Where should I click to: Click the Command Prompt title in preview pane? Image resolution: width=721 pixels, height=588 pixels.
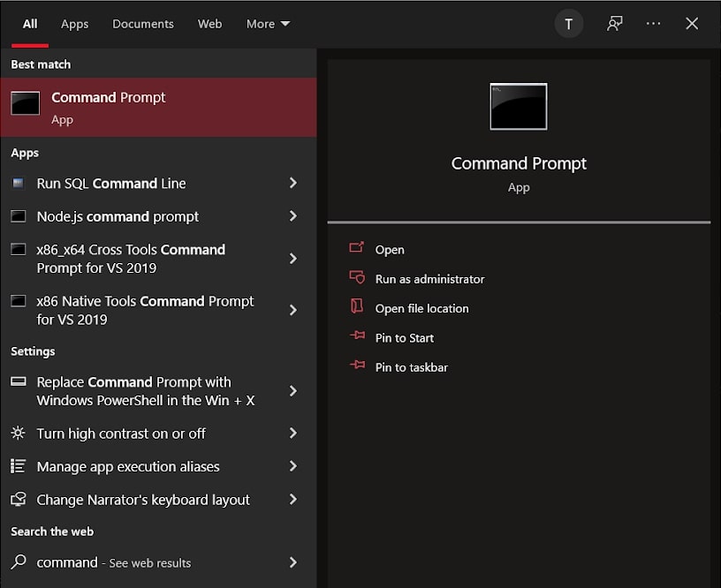click(x=519, y=163)
